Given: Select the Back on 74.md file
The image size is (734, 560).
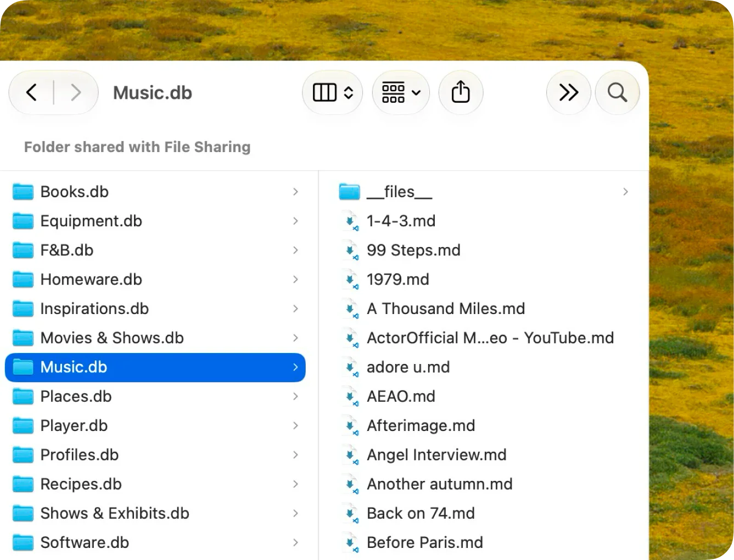Looking at the screenshot, I should (x=484, y=513).
